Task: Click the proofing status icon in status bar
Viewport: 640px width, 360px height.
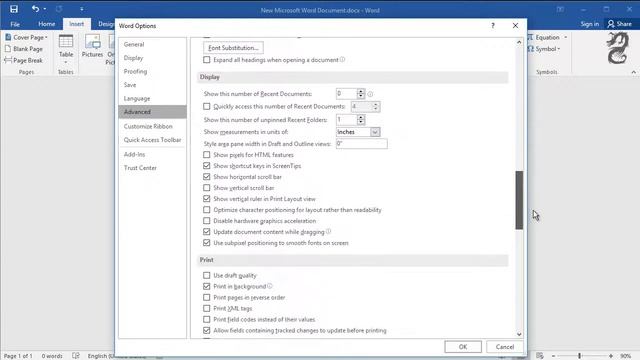Action: 76,356
